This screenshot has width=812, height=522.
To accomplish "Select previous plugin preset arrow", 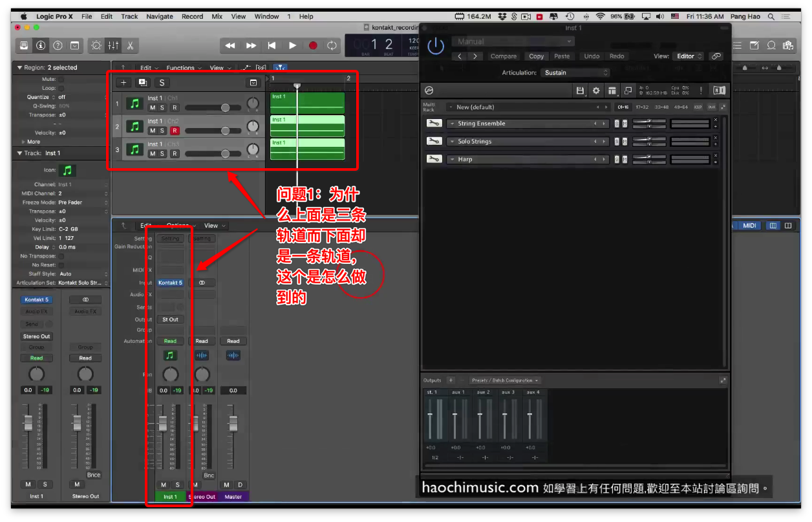I will coord(460,56).
